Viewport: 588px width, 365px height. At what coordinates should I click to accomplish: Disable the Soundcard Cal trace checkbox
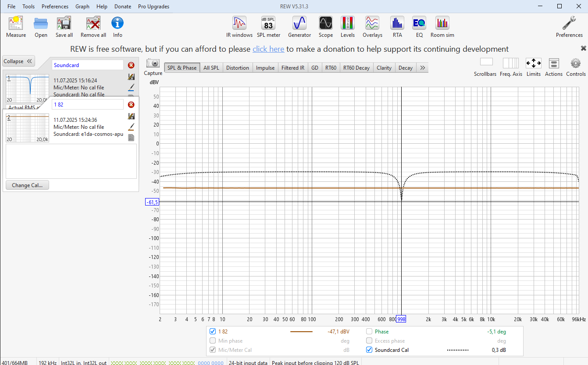(x=369, y=350)
